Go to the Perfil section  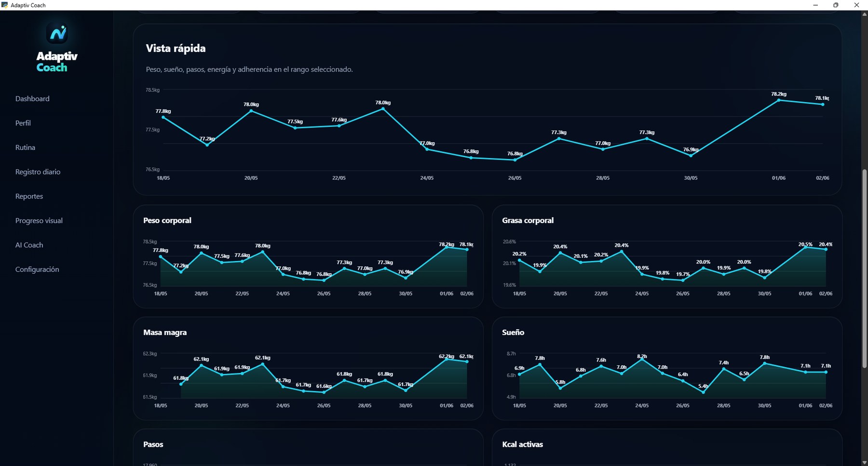(x=23, y=123)
